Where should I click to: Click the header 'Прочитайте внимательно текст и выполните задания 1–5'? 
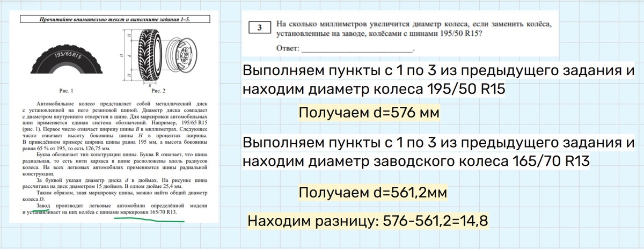point(115,19)
